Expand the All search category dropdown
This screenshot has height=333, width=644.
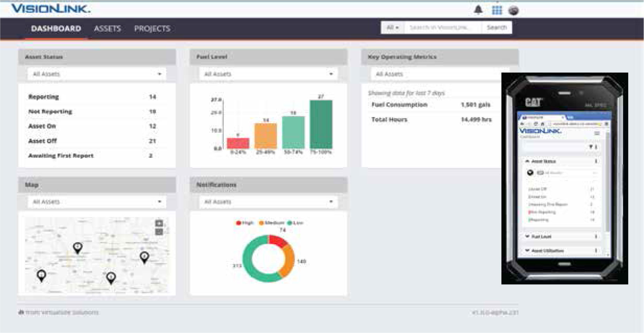(392, 28)
